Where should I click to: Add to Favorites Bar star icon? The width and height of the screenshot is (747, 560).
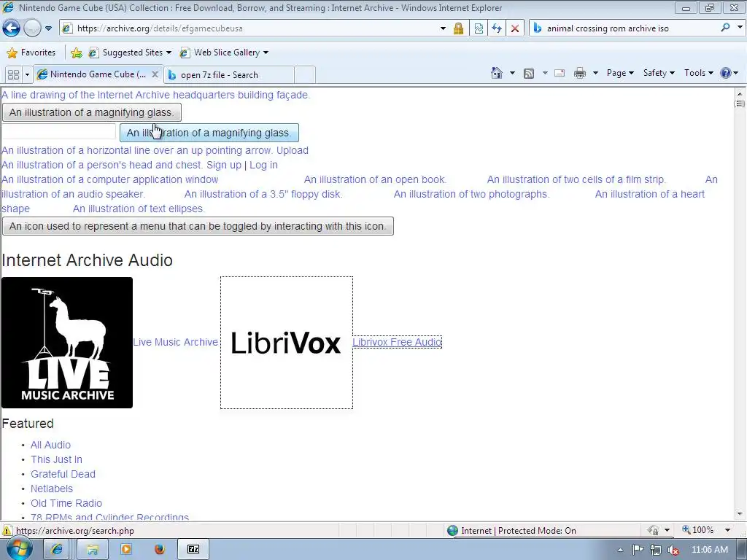pyautogui.click(x=76, y=52)
